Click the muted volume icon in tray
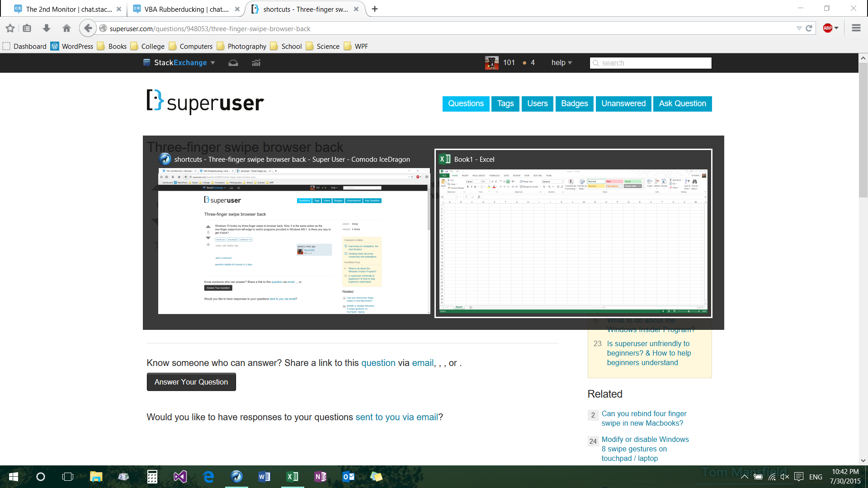 tap(785, 477)
